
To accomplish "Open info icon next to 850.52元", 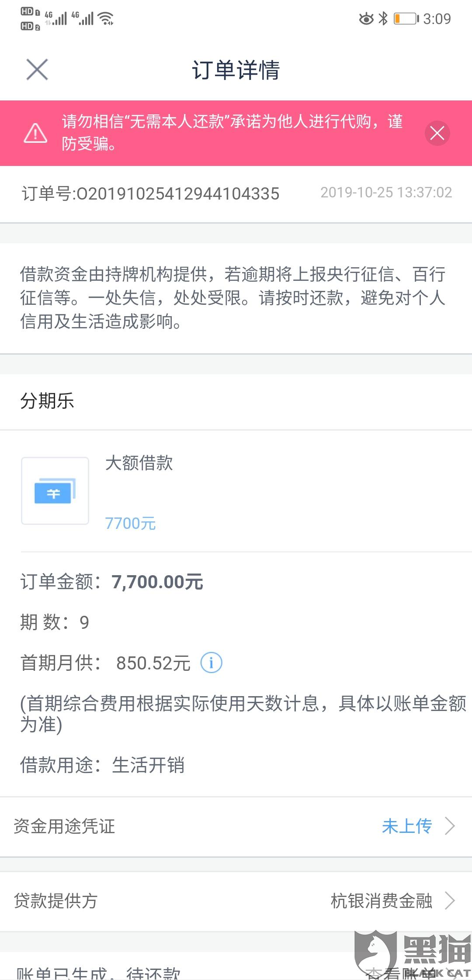I will 211,663.
